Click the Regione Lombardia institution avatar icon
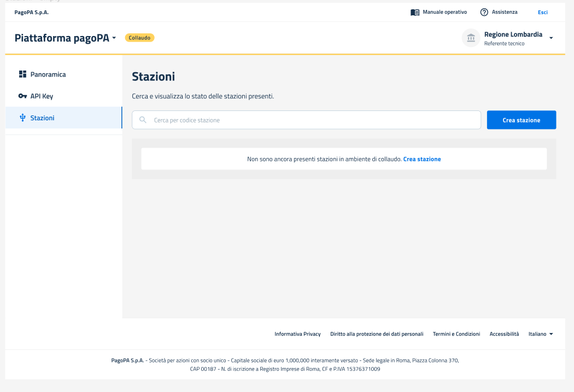574x392 pixels. [x=471, y=38]
